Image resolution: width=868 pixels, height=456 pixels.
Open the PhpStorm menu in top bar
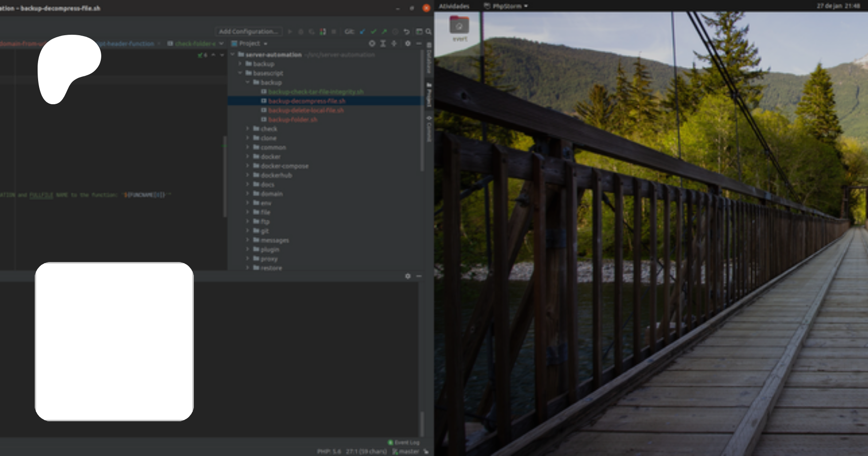point(506,6)
